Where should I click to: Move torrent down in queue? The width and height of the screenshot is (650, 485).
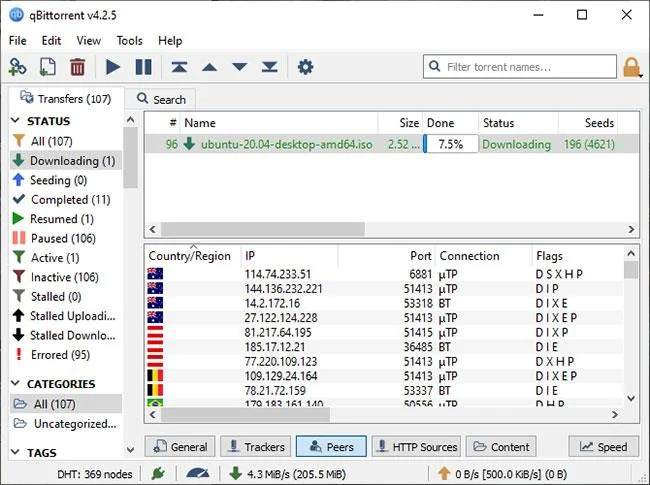(x=240, y=67)
